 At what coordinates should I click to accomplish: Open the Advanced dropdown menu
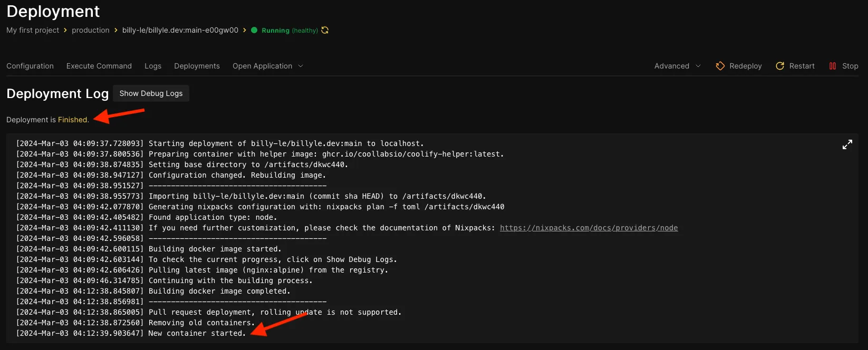(678, 66)
